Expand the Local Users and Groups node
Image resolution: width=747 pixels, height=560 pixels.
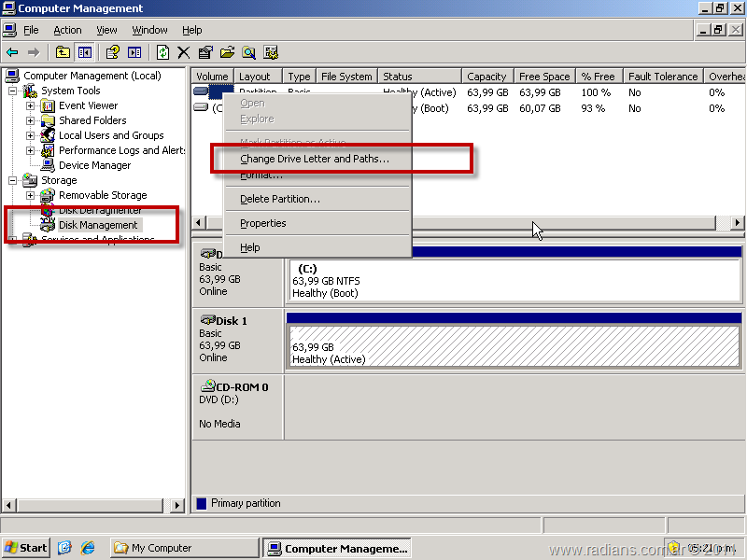pos(30,135)
